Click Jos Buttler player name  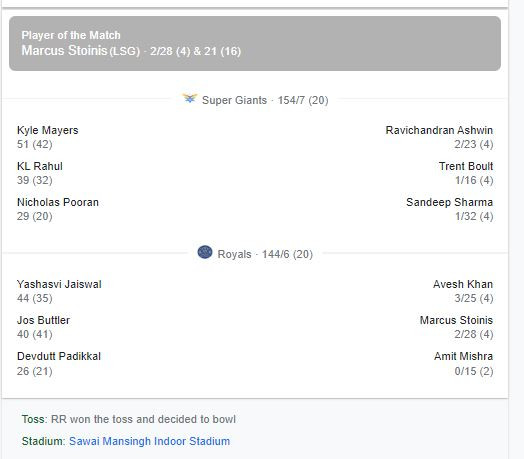tap(43, 320)
